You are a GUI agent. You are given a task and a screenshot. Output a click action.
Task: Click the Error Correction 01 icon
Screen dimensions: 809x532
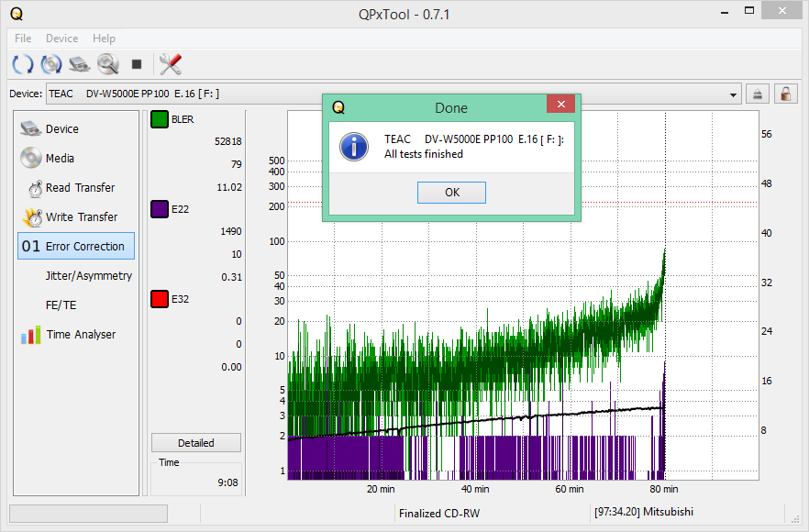[30, 246]
